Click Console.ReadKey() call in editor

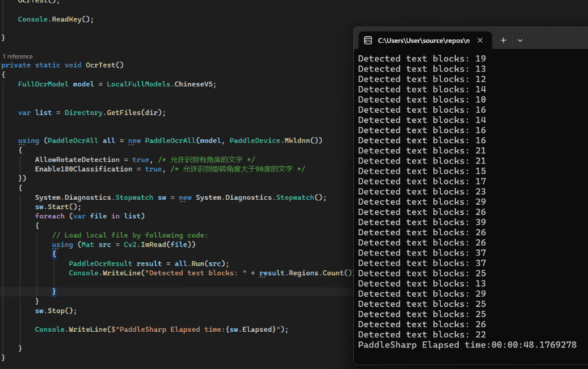point(55,19)
